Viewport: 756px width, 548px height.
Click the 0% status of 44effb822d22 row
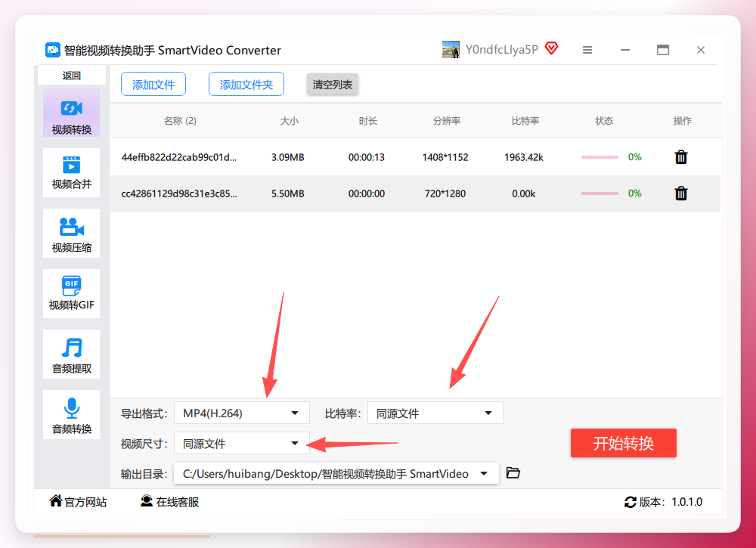pos(634,157)
